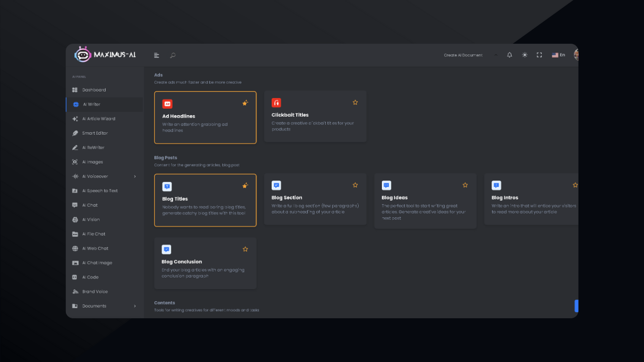Go to Dashboard in the sidebar
Viewport: 644px width, 362px height.
pyautogui.click(x=94, y=90)
